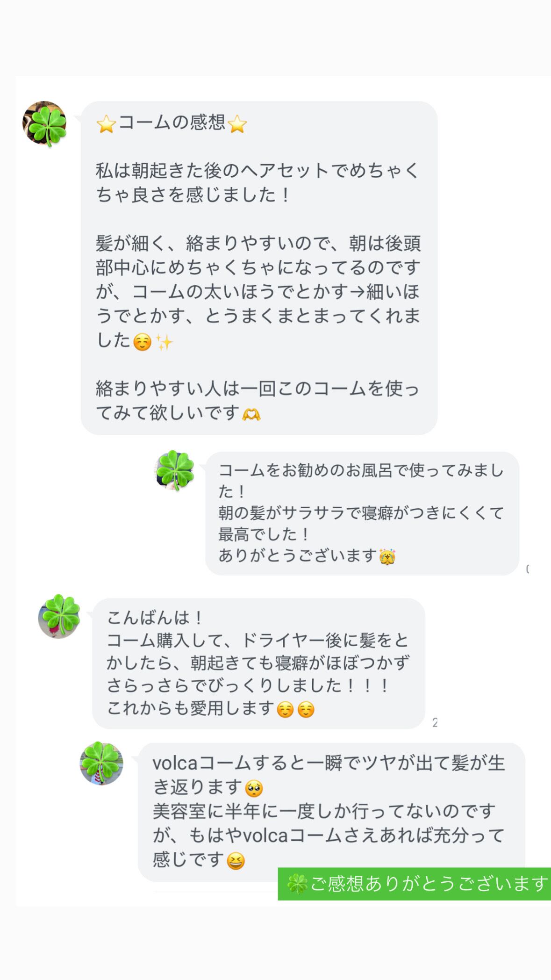
Task: Tap the clover avatar beside the こんばんは message
Action: click(59, 616)
